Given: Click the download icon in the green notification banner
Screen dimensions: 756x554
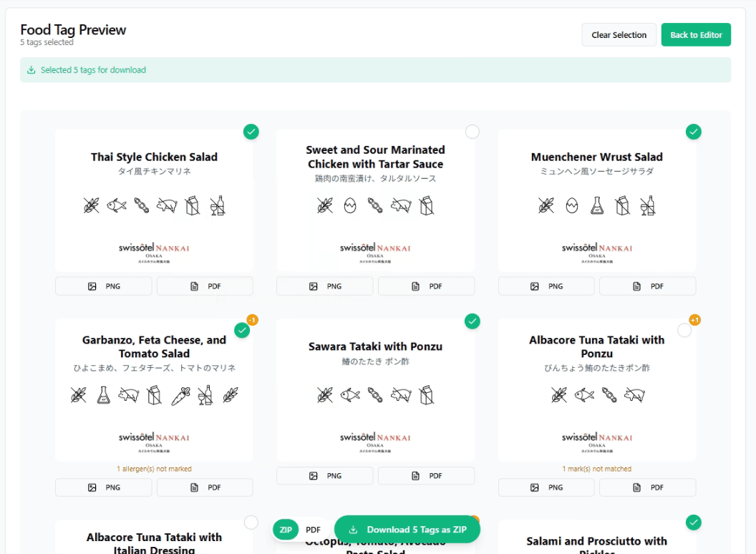Looking at the screenshot, I should [31, 69].
